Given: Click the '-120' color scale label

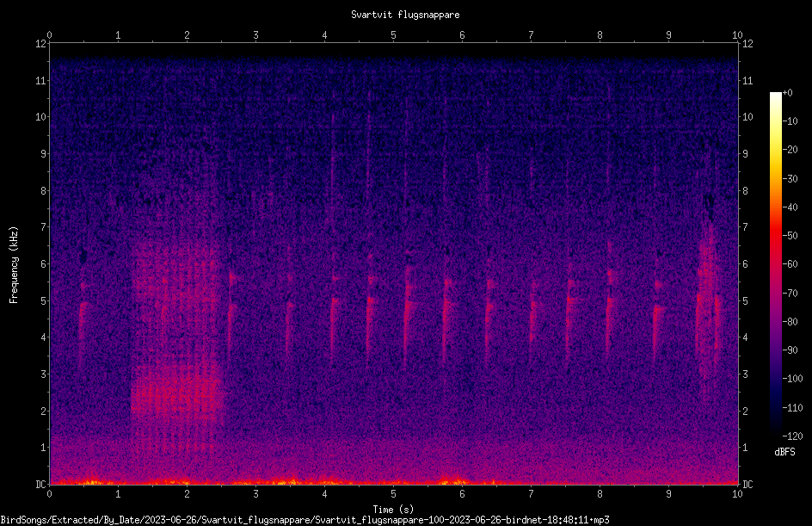Looking at the screenshot, I should [792, 436].
